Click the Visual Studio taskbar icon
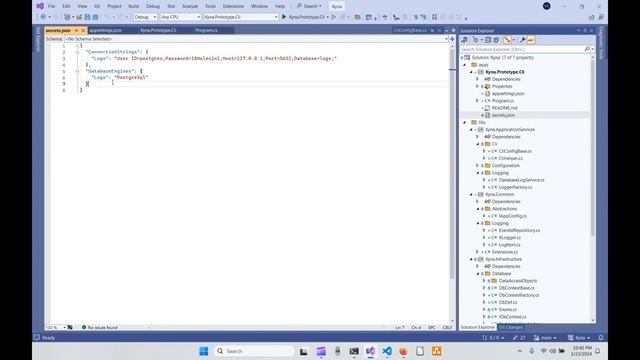640x360 pixels. pos(370,351)
